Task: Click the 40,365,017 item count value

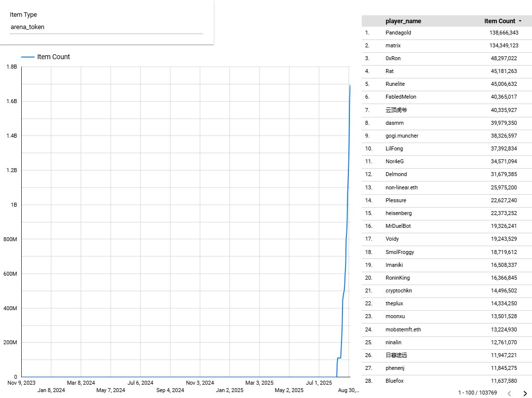Action: click(504, 97)
